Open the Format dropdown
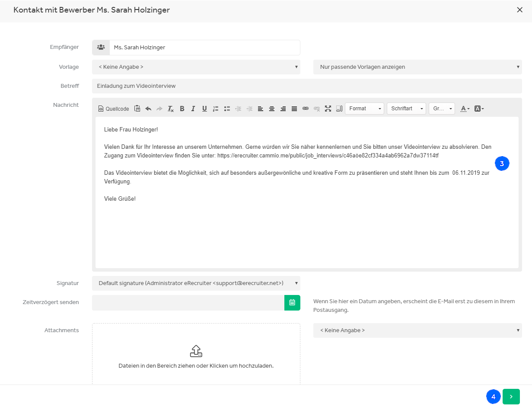This screenshot has height=407, width=532. coord(365,109)
